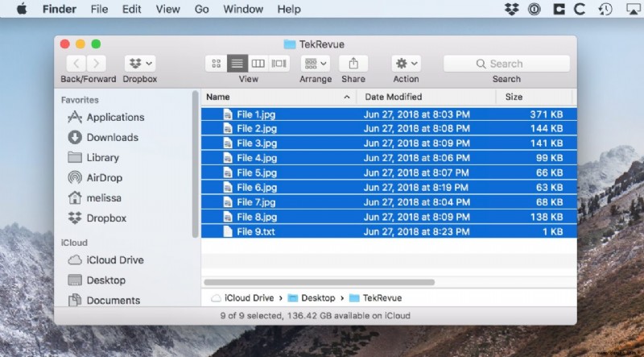Open melissa home folder in sidebar
The image size is (644, 357).
94,197
